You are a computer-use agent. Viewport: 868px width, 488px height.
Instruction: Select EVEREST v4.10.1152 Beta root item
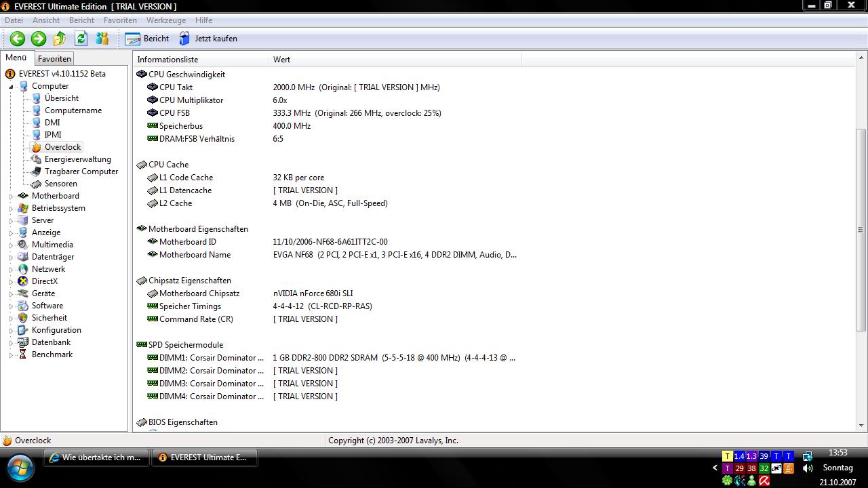coord(62,74)
